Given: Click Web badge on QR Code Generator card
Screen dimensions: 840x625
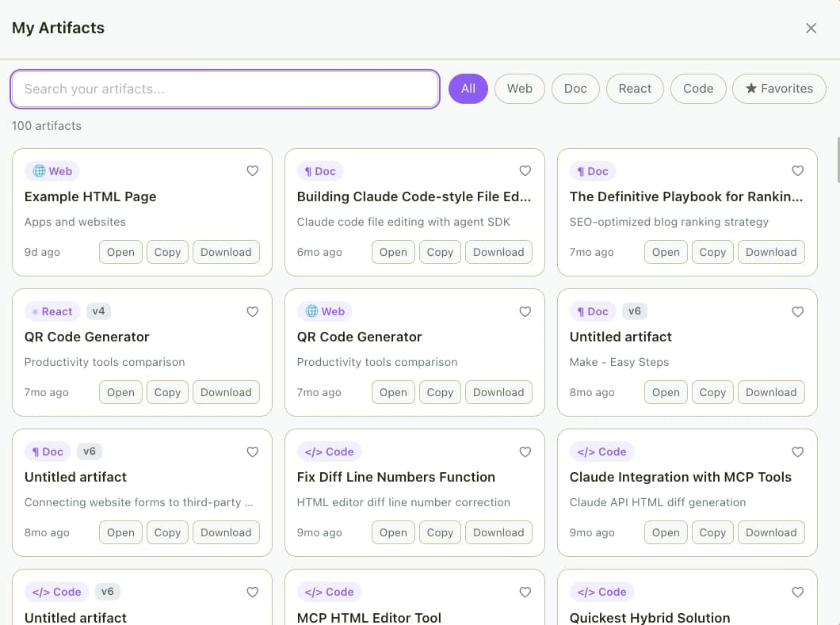Looking at the screenshot, I should [325, 311].
